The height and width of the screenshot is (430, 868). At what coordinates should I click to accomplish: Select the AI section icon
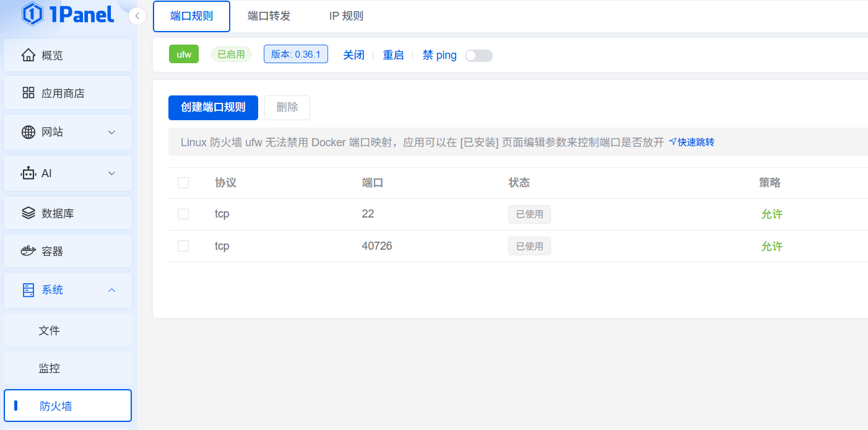pos(27,173)
